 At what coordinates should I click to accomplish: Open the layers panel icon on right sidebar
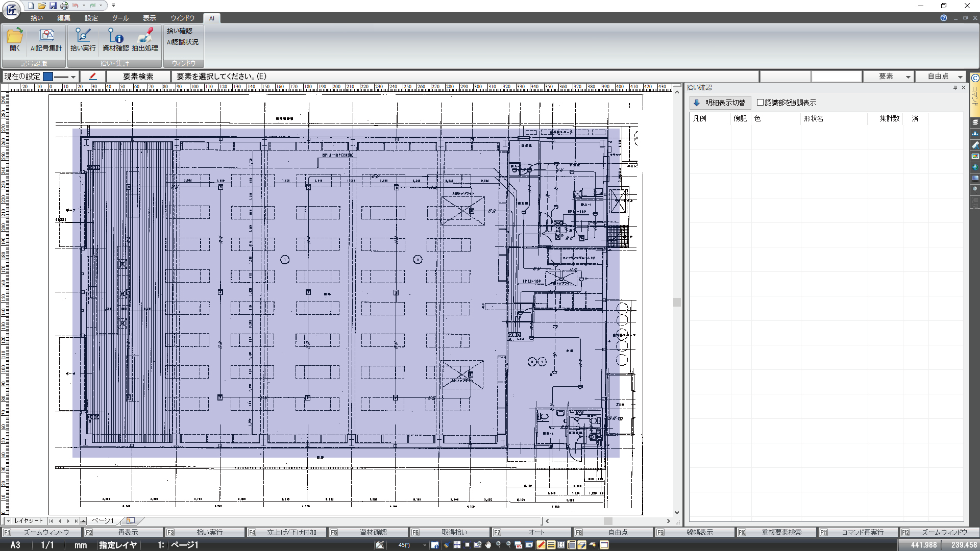click(x=975, y=122)
